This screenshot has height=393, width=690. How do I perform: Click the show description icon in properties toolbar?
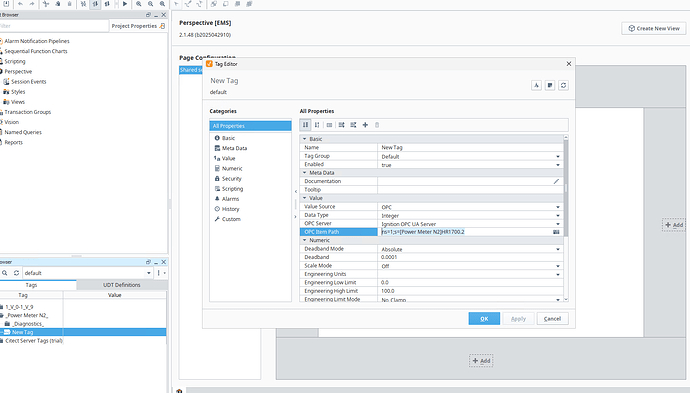pyautogui.click(x=329, y=125)
